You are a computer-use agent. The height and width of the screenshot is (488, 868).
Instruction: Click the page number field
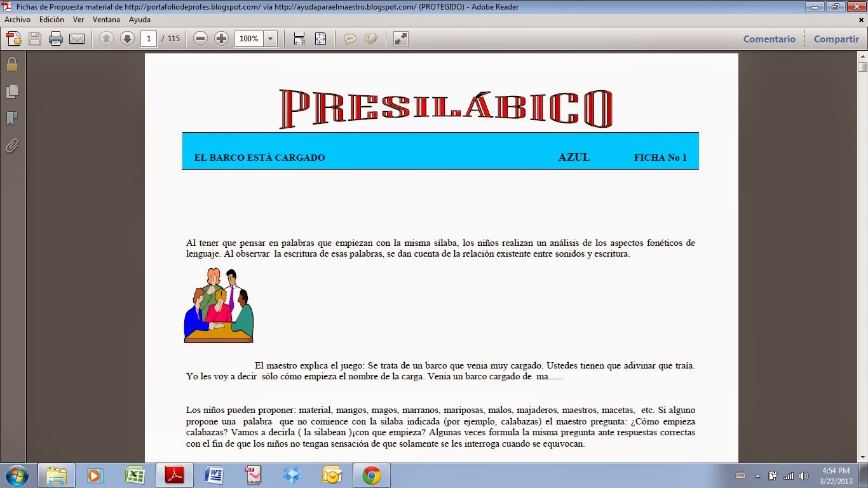point(149,39)
